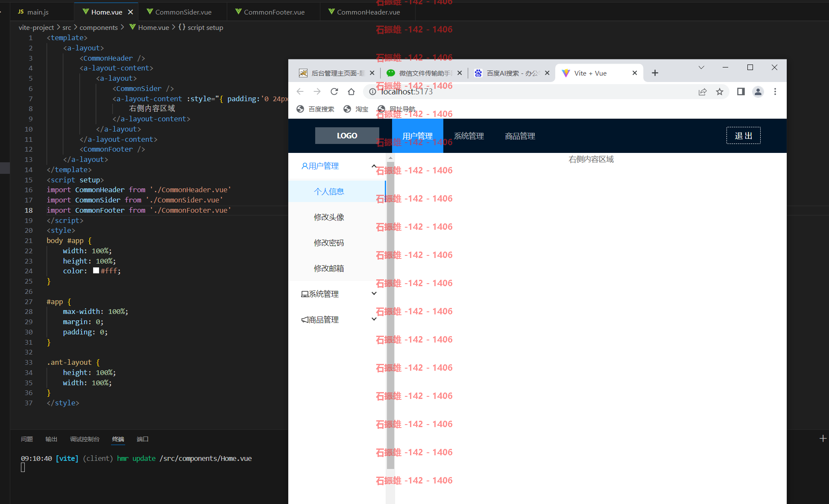Open the 输出 panel tab
Image resolution: width=829 pixels, height=504 pixels.
51,439
